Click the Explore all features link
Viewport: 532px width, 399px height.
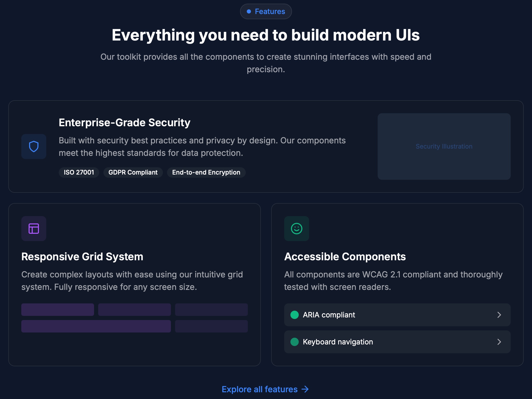[260, 389]
